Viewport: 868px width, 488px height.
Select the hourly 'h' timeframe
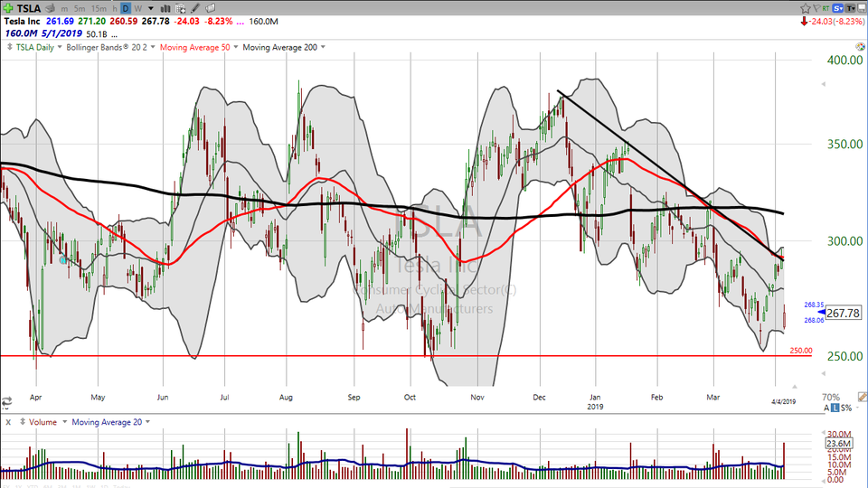tap(115, 8)
